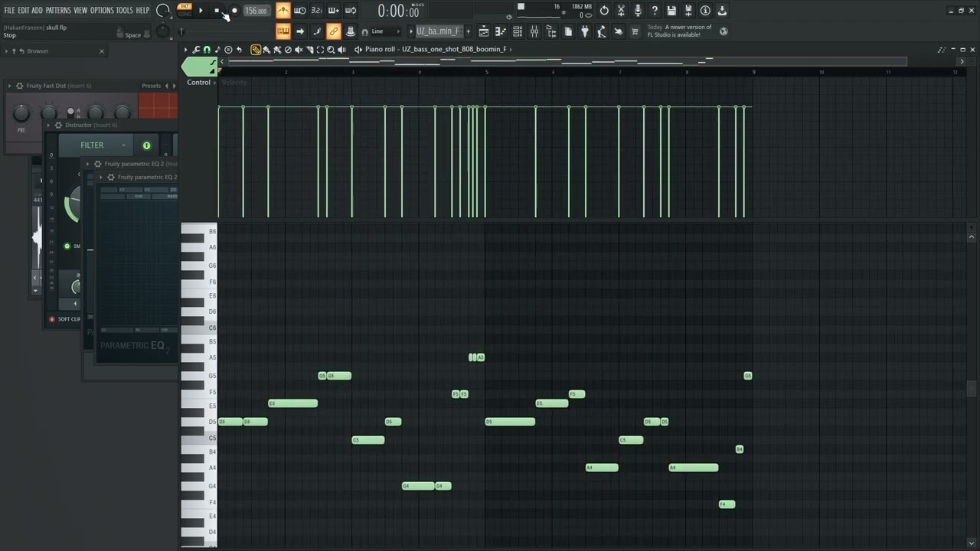
Task: Start playback with the play button
Action: [201, 11]
